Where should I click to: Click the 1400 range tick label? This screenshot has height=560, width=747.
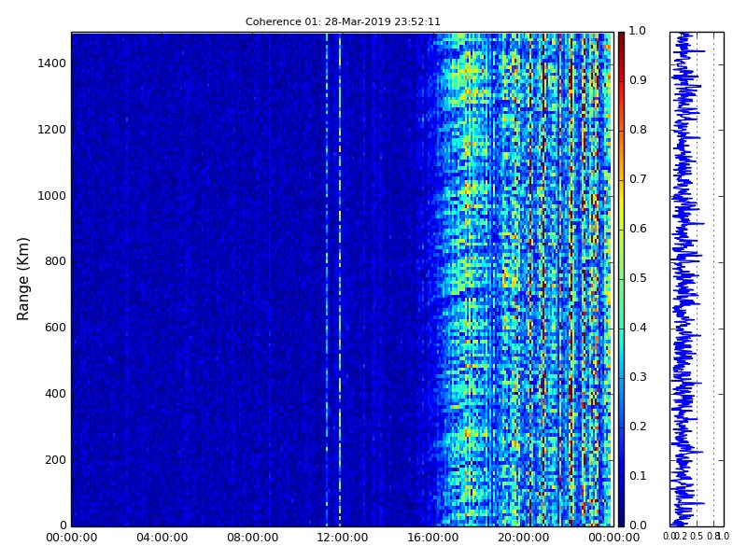[52, 63]
